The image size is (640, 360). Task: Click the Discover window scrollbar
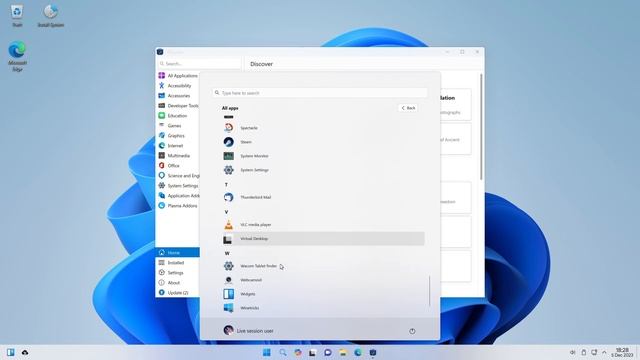click(x=481, y=127)
